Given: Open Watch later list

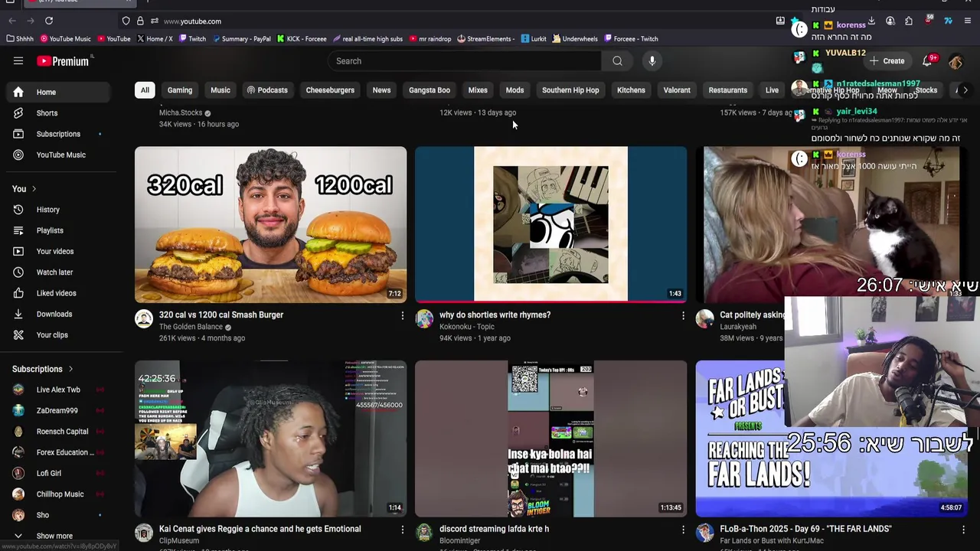Looking at the screenshot, I should 58,272.
